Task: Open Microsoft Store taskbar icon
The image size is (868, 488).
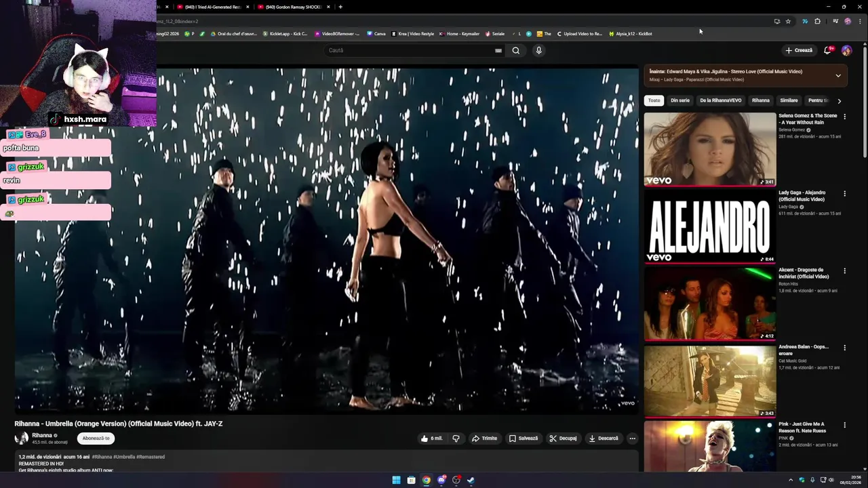Action: point(411,480)
